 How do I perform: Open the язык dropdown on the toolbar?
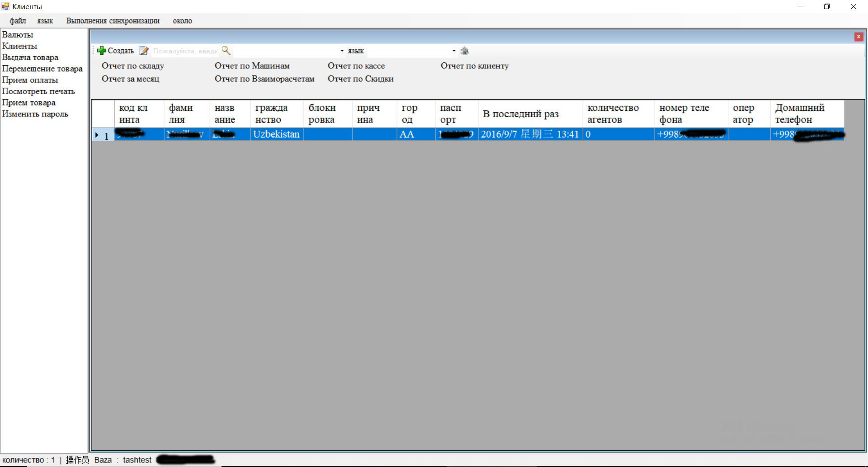coord(454,51)
